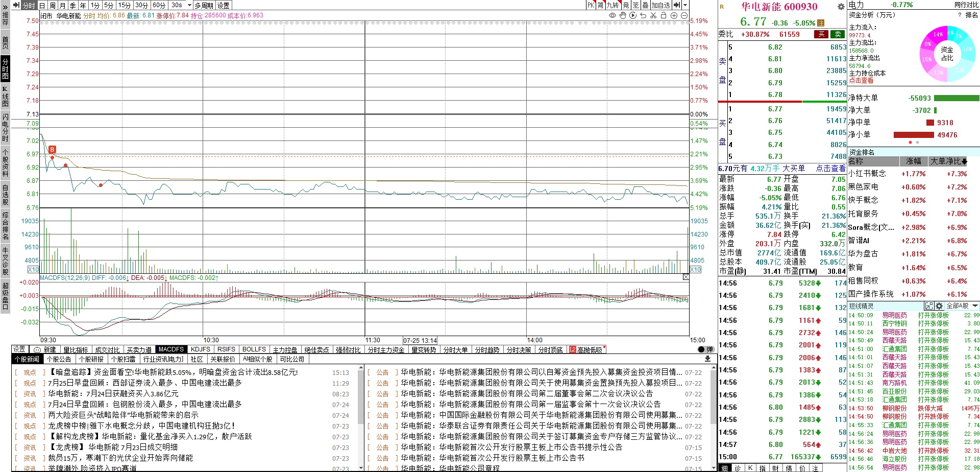Image resolution: width=980 pixels, height=472 pixels.
Task: Select the hand pan tool above chart
Action: coord(623,16)
